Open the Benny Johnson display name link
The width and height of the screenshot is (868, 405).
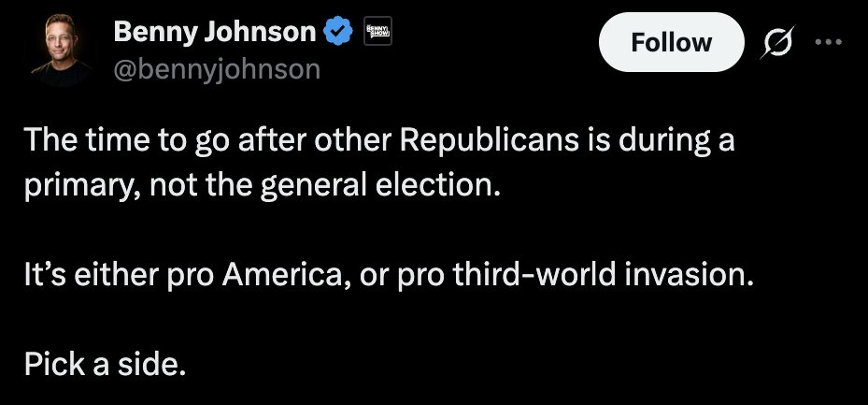tap(215, 32)
